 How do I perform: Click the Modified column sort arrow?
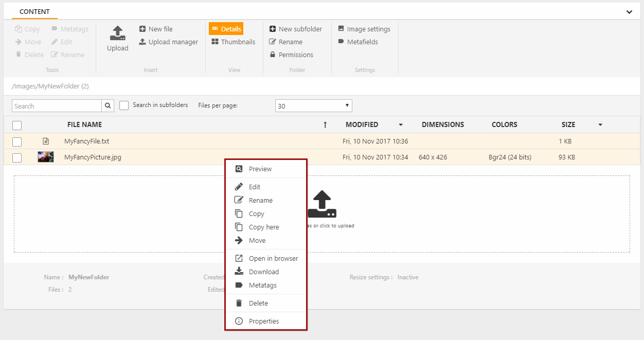[401, 125]
